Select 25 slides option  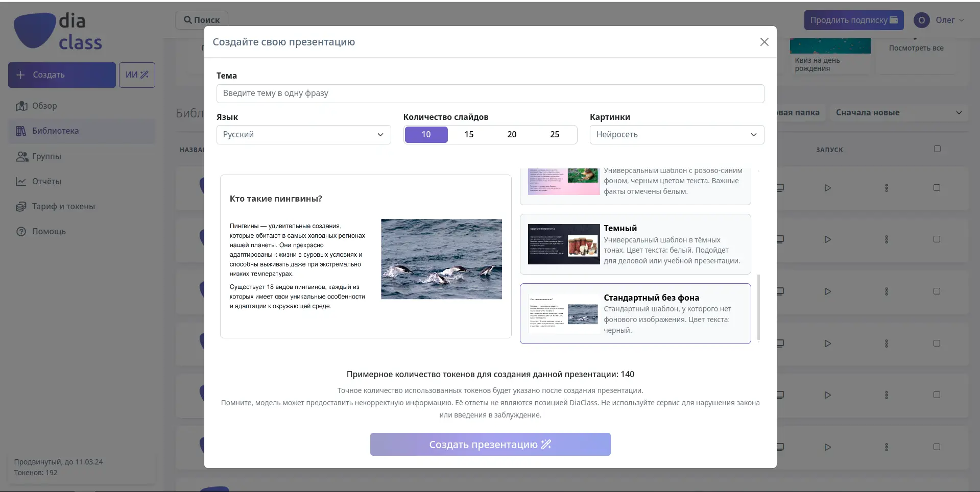pos(555,135)
